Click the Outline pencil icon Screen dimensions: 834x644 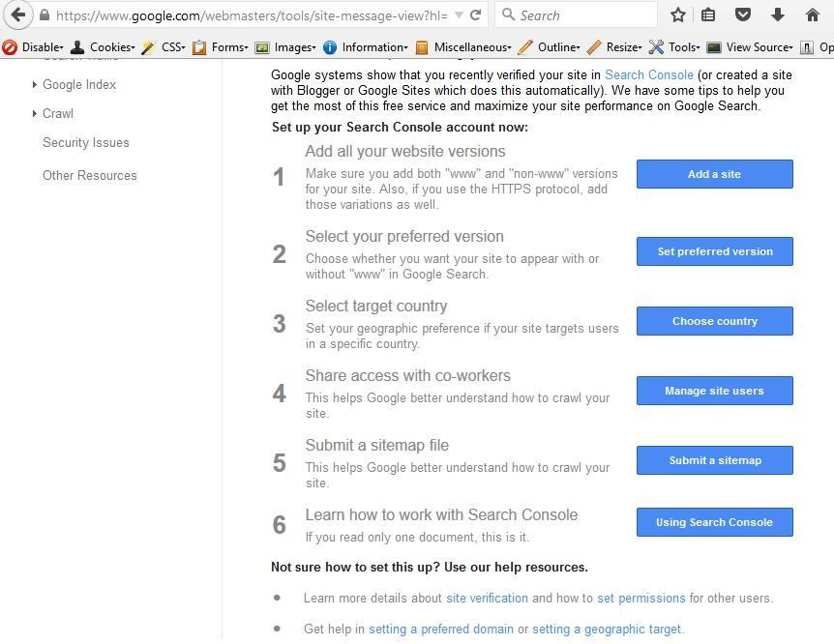(x=525, y=47)
